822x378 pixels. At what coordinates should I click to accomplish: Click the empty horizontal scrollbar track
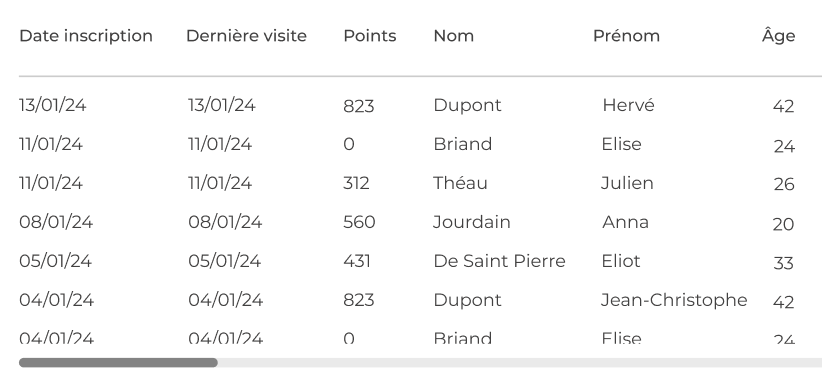click(519, 362)
